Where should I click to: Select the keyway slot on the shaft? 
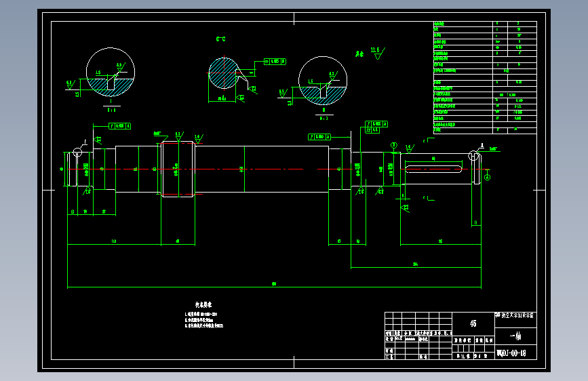tap(433, 169)
